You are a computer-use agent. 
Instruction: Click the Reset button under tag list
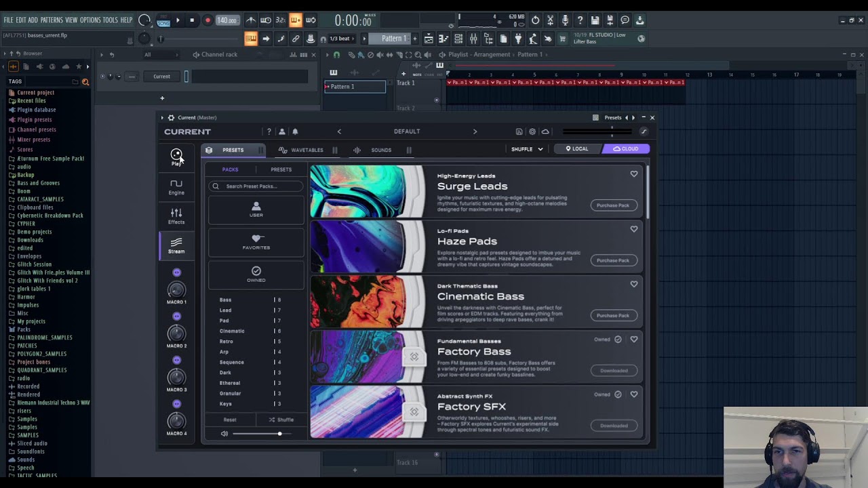click(x=230, y=420)
